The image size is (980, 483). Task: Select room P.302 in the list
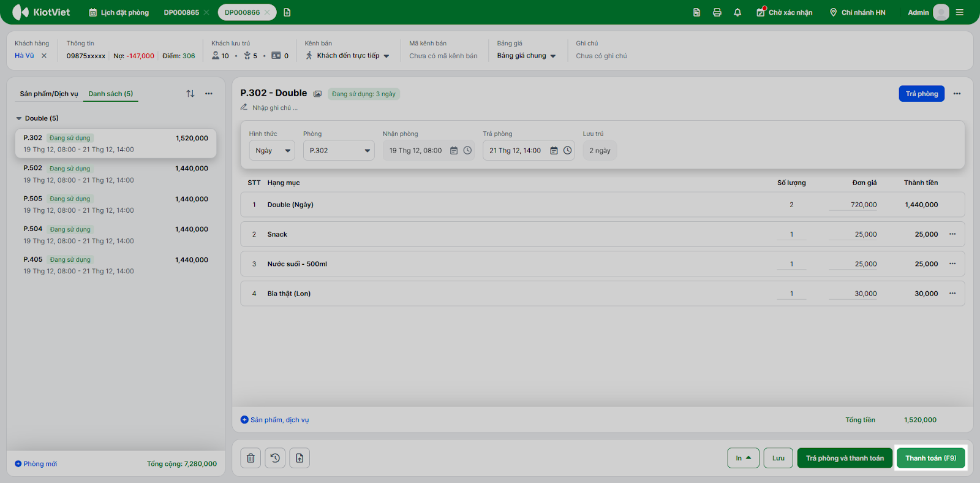point(116,143)
